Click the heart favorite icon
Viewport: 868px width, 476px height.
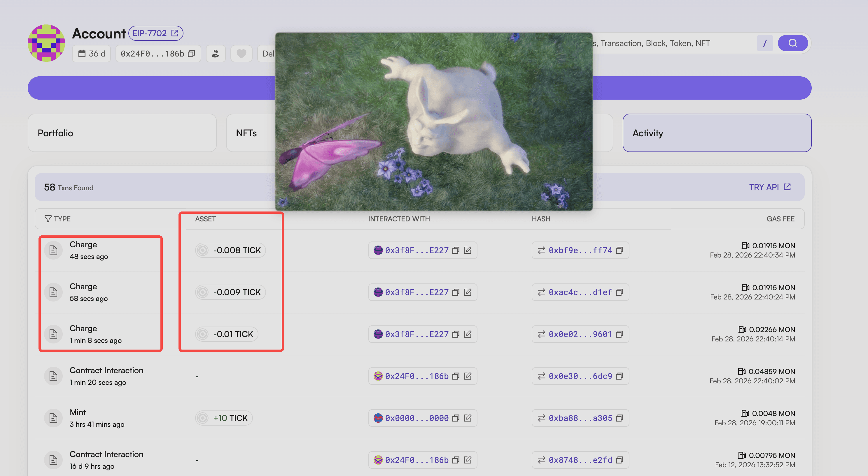pyautogui.click(x=241, y=54)
